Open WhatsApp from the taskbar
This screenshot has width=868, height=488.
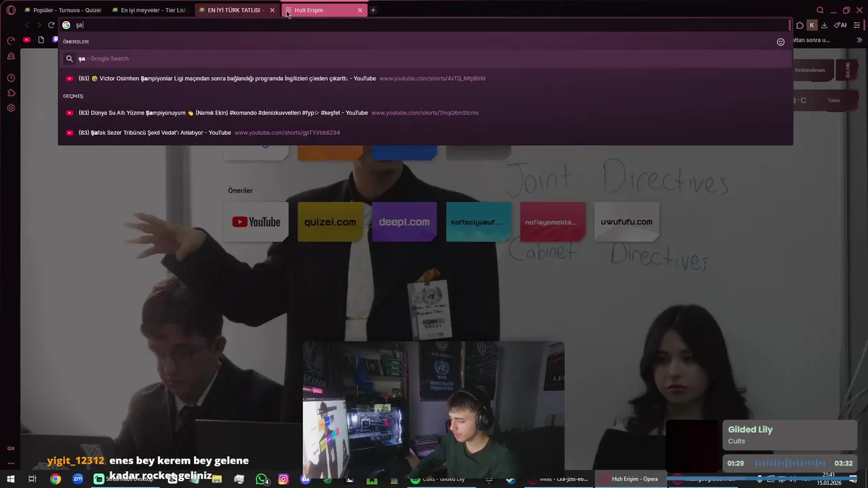pos(262,479)
